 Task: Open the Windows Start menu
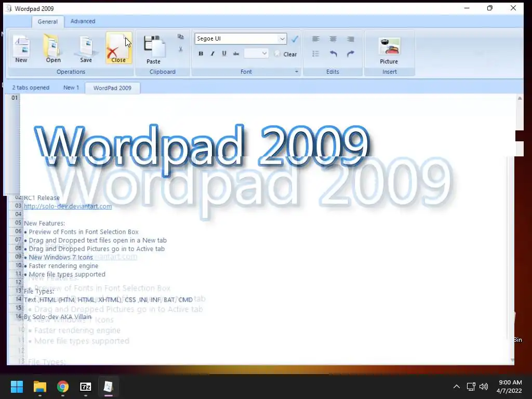click(x=17, y=387)
